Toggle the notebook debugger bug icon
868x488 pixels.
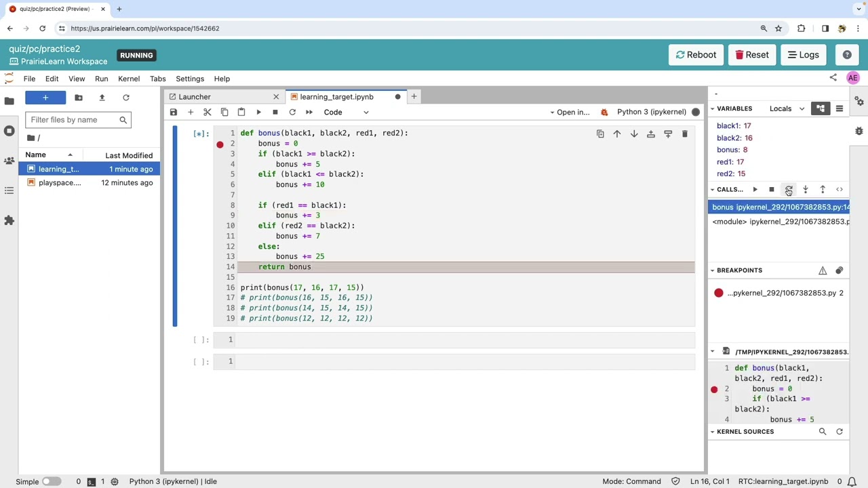(604, 113)
